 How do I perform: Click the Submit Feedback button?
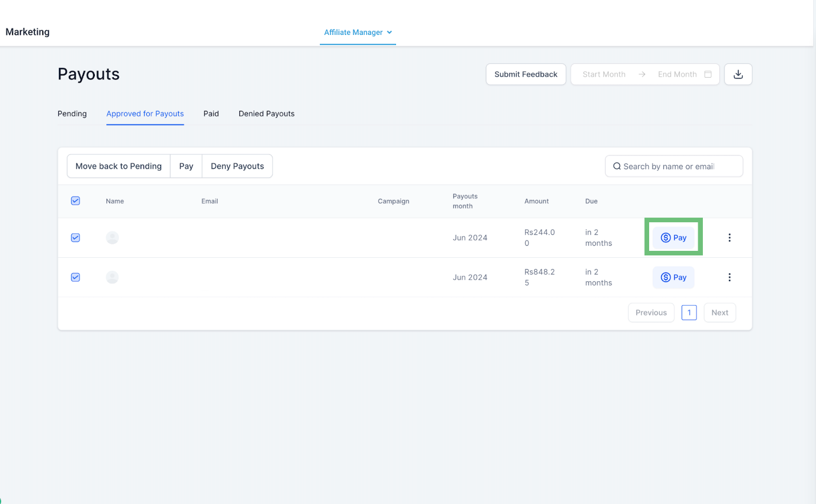pos(526,74)
